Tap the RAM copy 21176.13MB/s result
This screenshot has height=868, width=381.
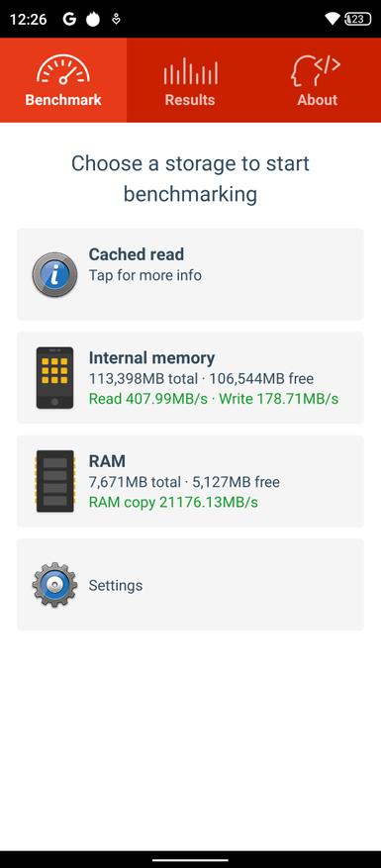pyautogui.click(x=173, y=503)
